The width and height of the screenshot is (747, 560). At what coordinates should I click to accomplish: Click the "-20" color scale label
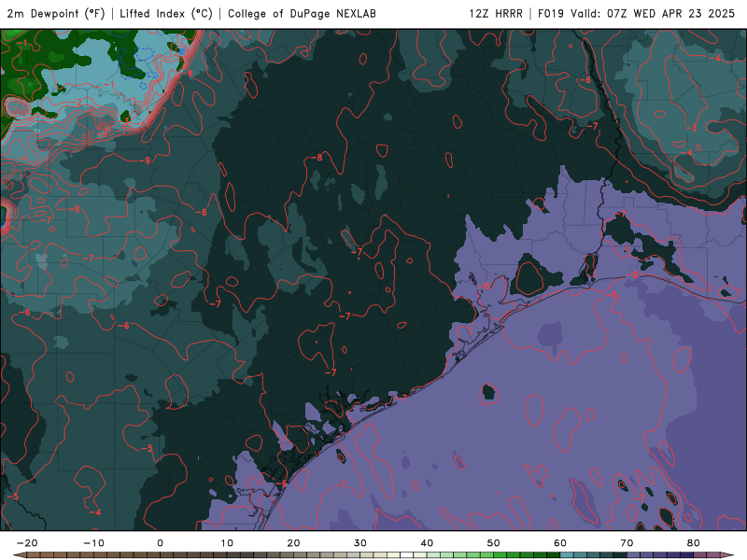pyautogui.click(x=27, y=543)
